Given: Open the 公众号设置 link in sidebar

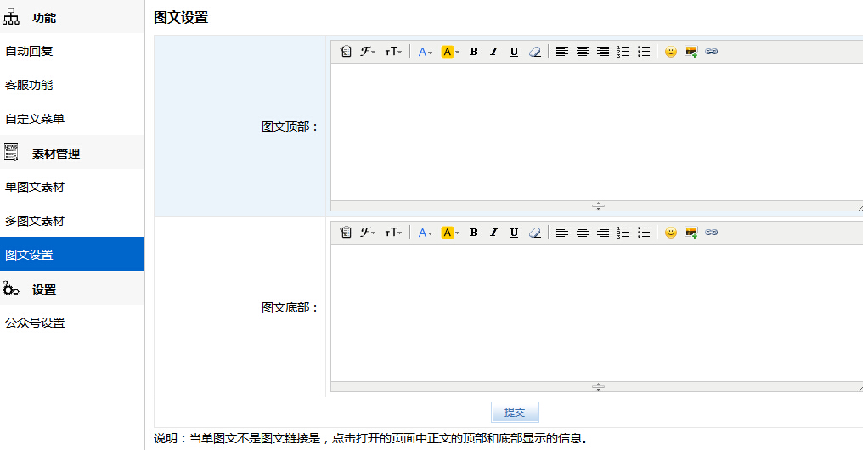Looking at the screenshot, I should (x=35, y=323).
